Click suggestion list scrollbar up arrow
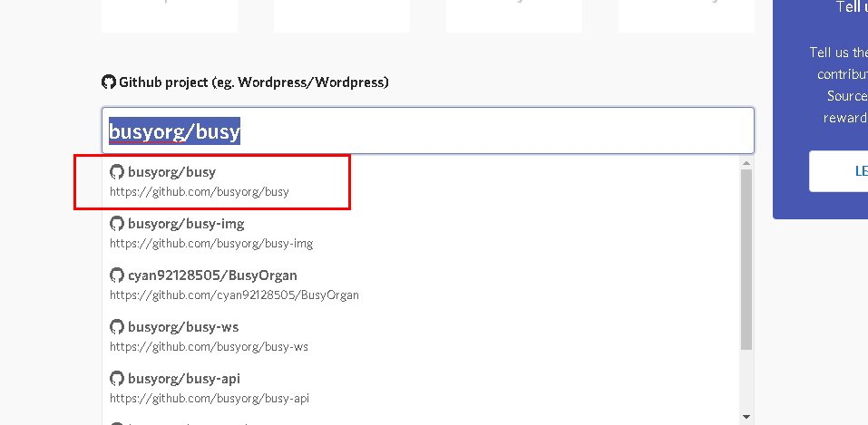 (746, 163)
